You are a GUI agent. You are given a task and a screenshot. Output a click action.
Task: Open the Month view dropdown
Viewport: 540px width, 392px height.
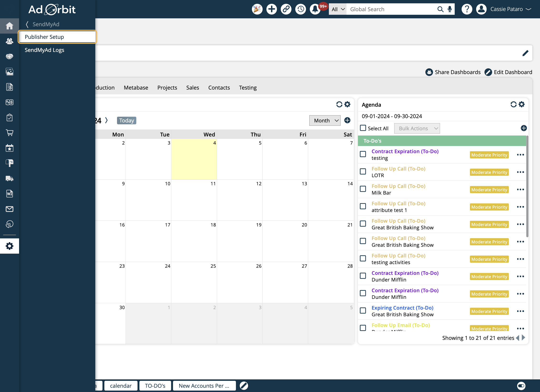[325, 121]
